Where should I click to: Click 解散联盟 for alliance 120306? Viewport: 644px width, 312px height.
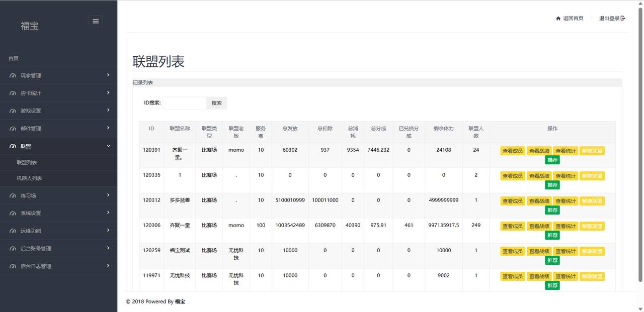tap(592, 226)
